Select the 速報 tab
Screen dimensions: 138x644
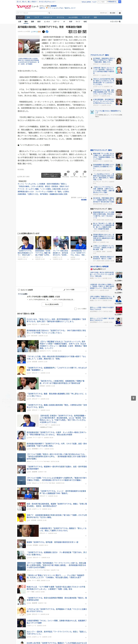pyautogui.click(x=28, y=17)
